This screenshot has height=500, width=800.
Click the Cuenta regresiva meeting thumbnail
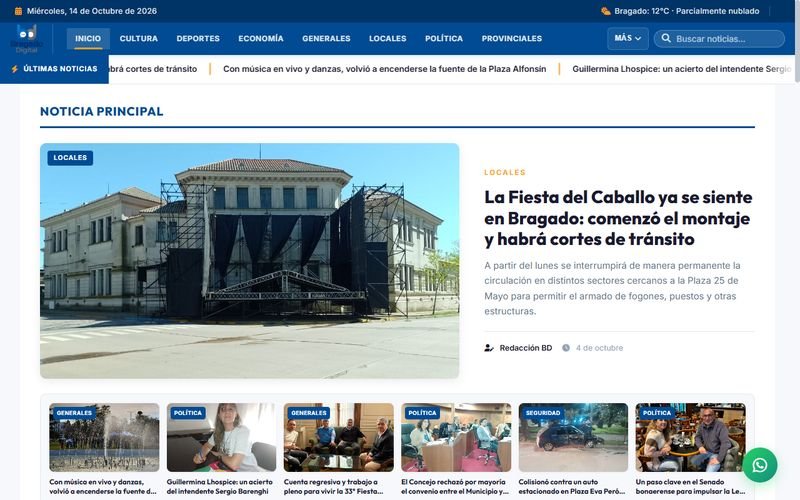coord(339,437)
